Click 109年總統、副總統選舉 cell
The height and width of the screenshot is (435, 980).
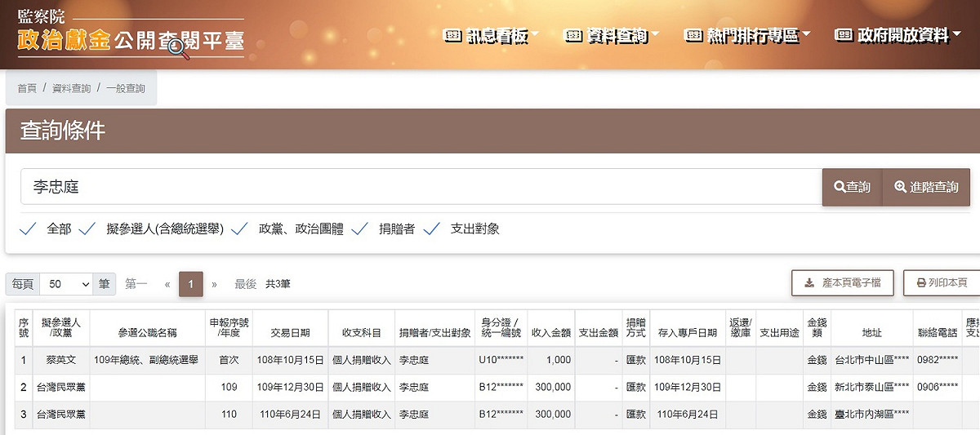(x=147, y=360)
